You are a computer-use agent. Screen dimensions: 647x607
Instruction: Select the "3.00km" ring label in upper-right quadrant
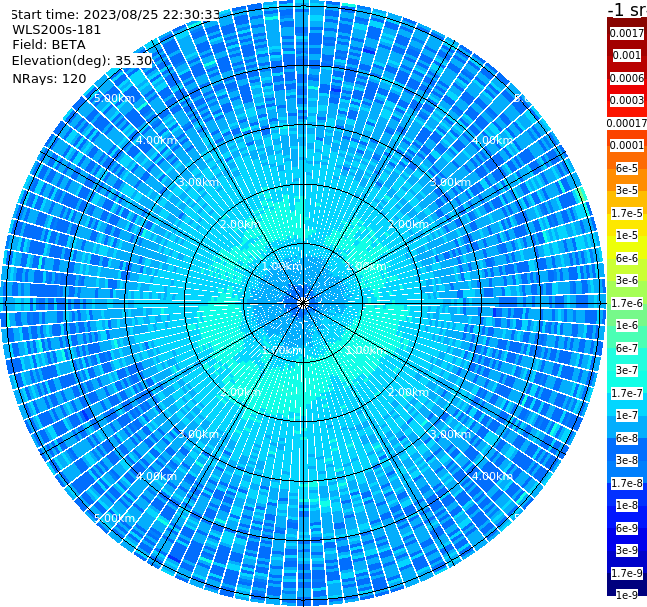450,182
